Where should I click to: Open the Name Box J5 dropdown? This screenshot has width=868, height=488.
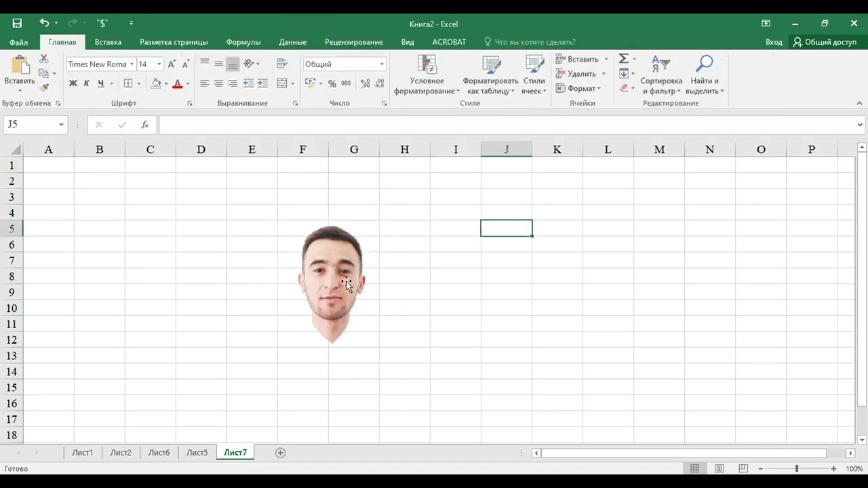(61, 125)
